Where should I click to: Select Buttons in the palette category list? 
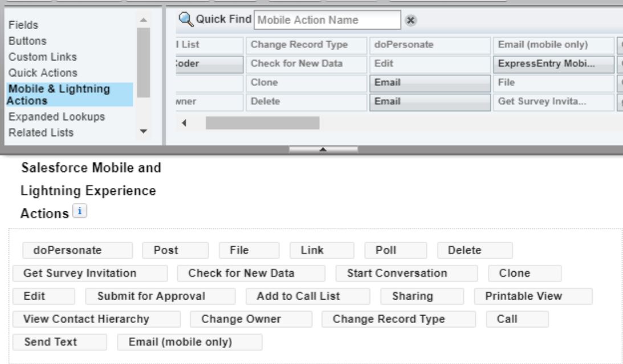click(x=27, y=41)
